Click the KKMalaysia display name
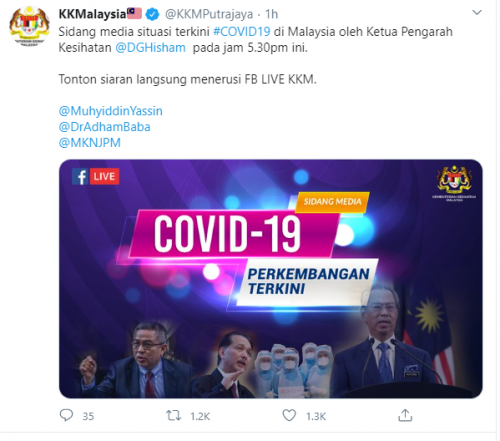The width and height of the screenshot is (500, 441). pyautogui.click(x=92, y=14)
